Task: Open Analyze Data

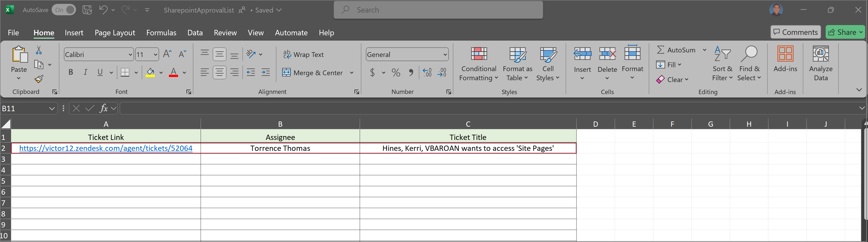Action: pyautogui.click(x=821, y=63)
